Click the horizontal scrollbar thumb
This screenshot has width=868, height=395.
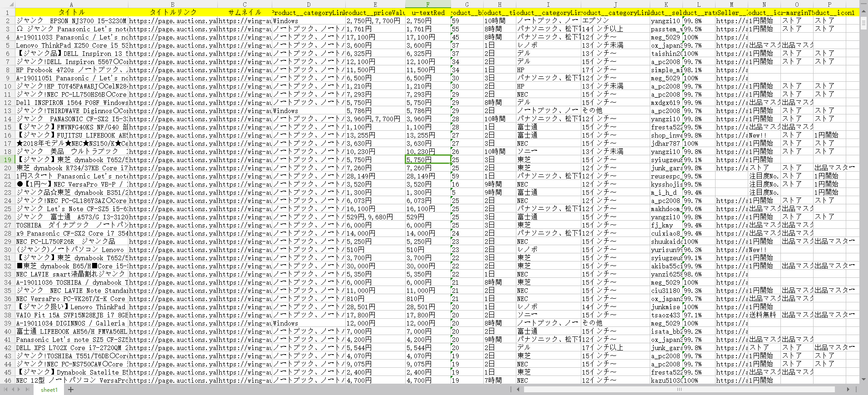(x=679, y=389)
